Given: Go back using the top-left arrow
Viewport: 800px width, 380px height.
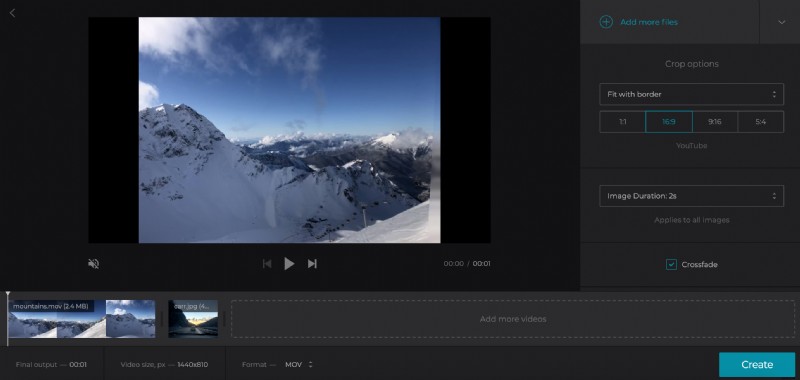Looking at the screenshot, I should (13, 13).
